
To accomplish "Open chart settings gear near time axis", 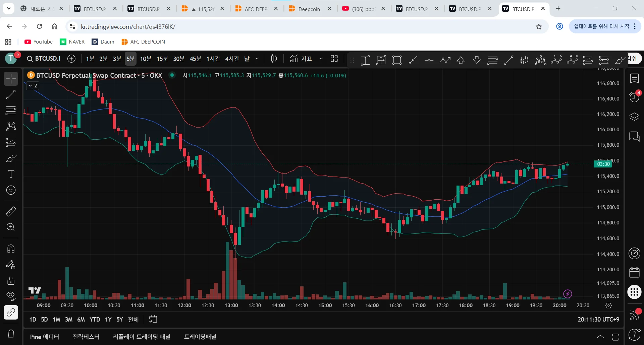I will point(608,305).
